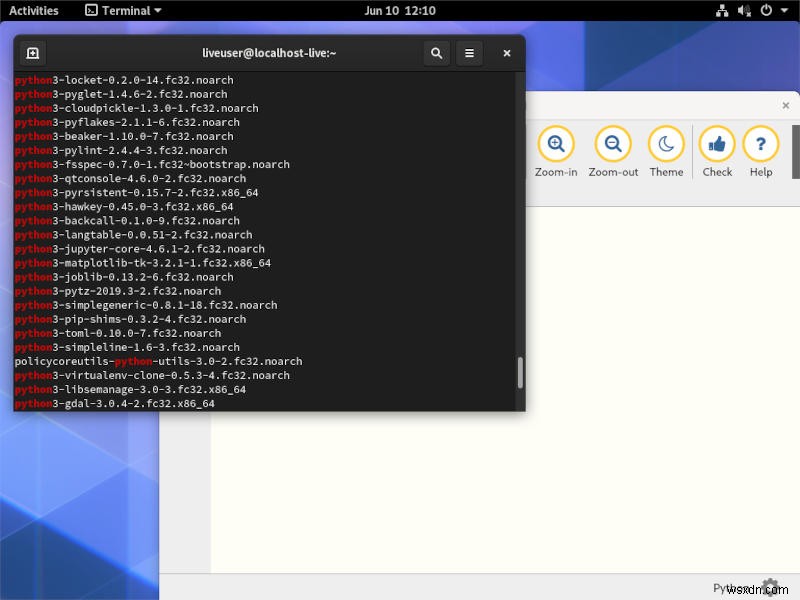Open a new terminal tab with plus icon
800x600 pixels.
click(x=31, y=53)
